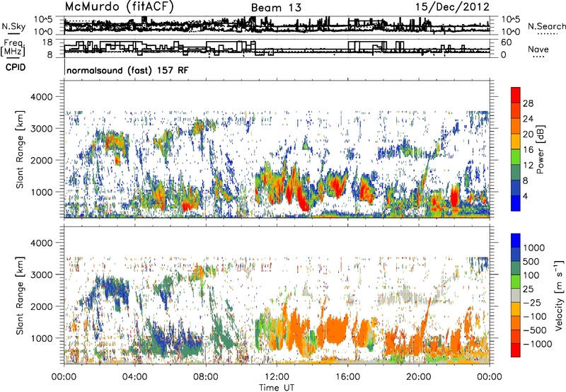
Task: Click the yellow 16-20 dB power color band
Action: coord(516,141)
